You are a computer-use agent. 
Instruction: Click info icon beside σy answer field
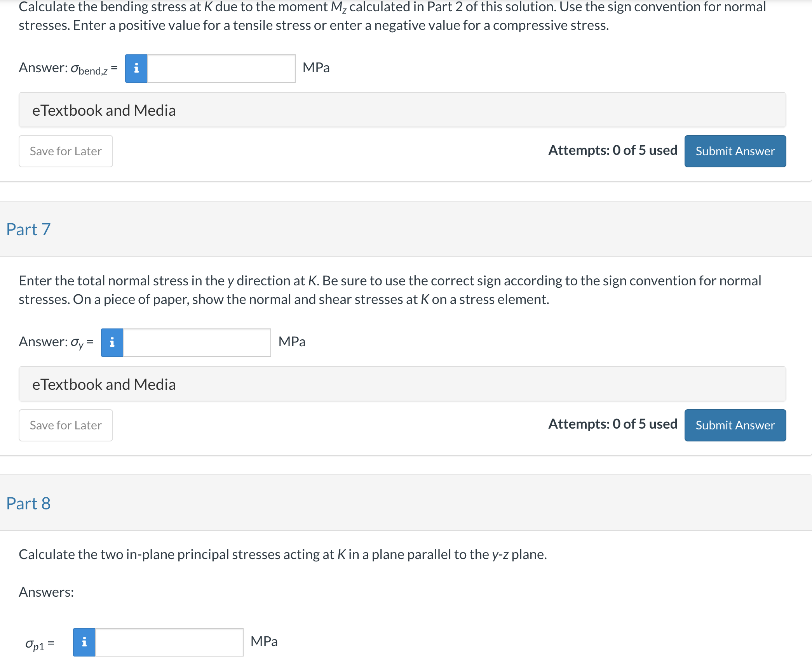112,342
